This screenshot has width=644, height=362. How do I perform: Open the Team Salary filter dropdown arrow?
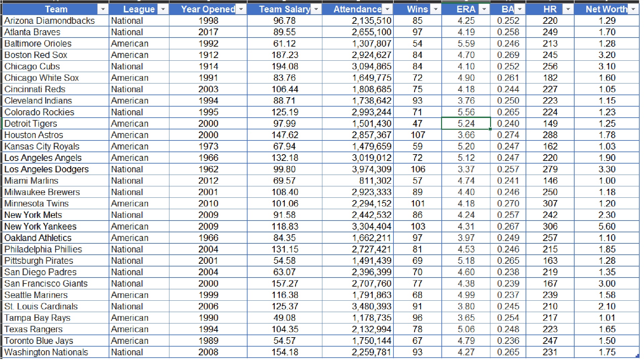click(x=316, y=9)
